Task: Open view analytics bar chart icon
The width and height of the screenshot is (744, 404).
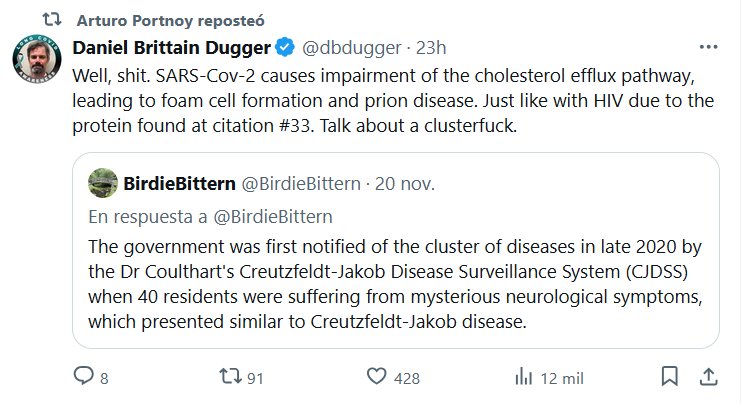Action: [522, 376]
